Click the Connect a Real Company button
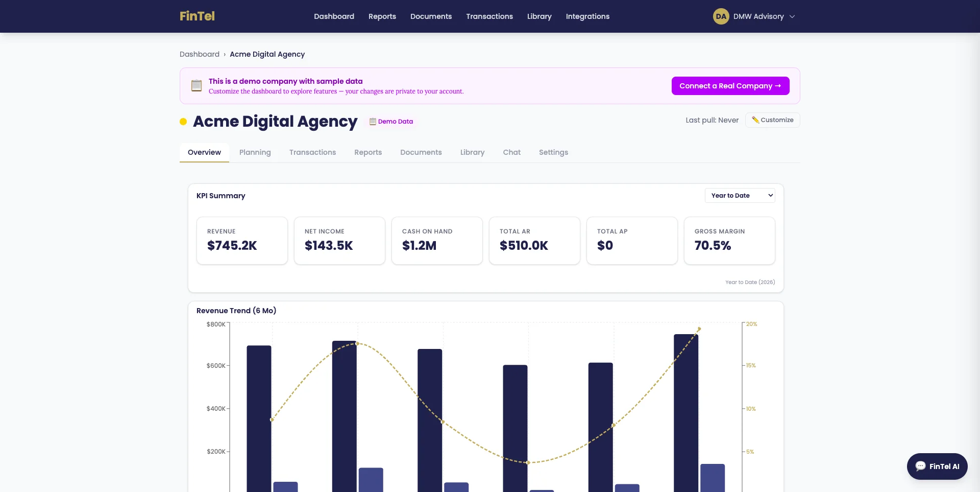 coord(730,86)
